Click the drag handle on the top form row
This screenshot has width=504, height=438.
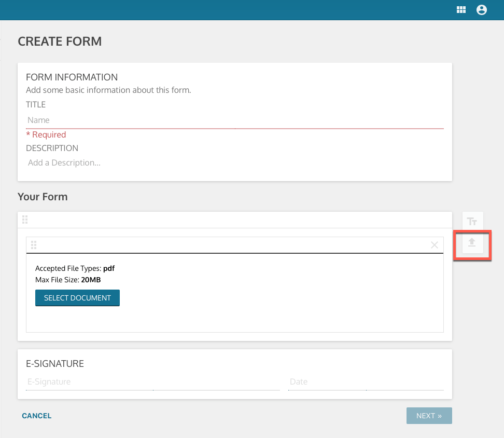click(25, 220)
